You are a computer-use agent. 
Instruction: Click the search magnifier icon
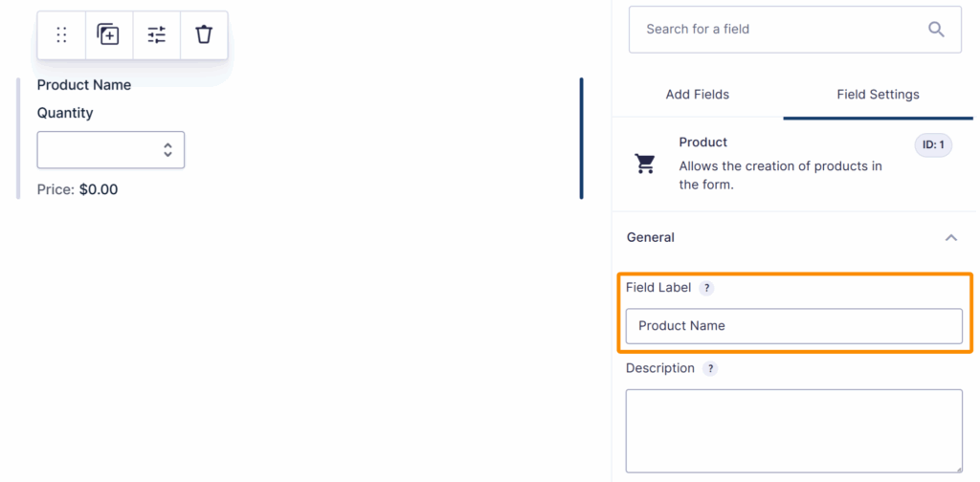936,30
